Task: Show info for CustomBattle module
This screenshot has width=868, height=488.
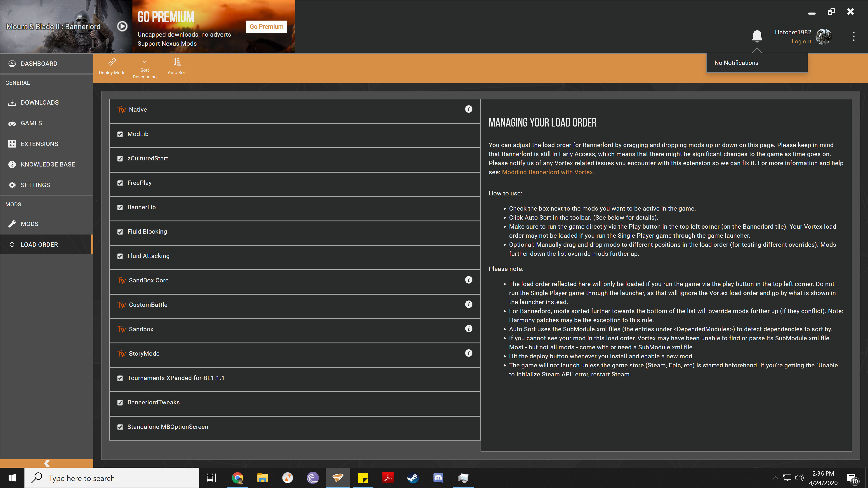Action: (468, 304)
